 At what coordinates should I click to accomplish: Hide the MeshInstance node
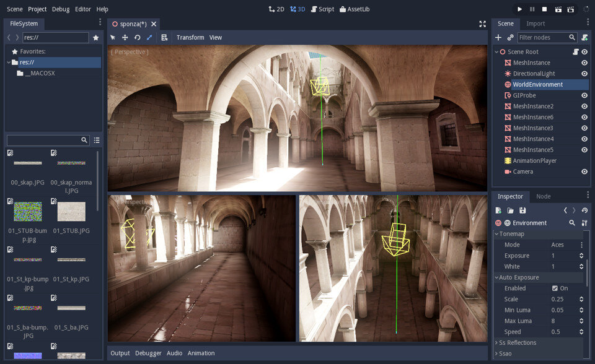coord(584,63)
